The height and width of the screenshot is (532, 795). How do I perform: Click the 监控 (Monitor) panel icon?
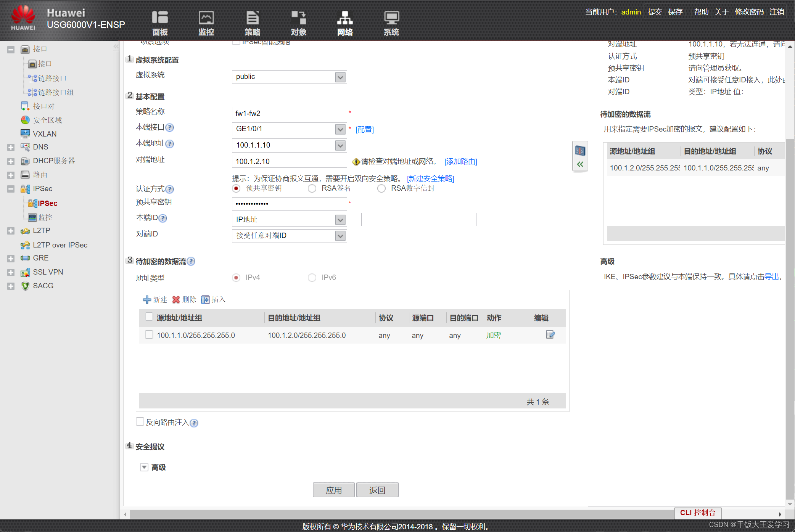pos(204,20)
